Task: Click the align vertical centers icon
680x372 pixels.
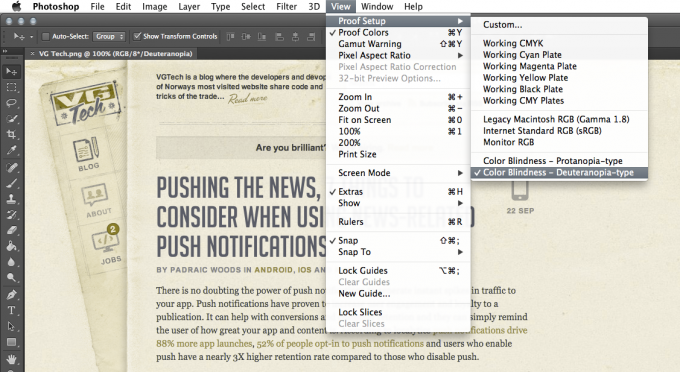Action: 246,37
